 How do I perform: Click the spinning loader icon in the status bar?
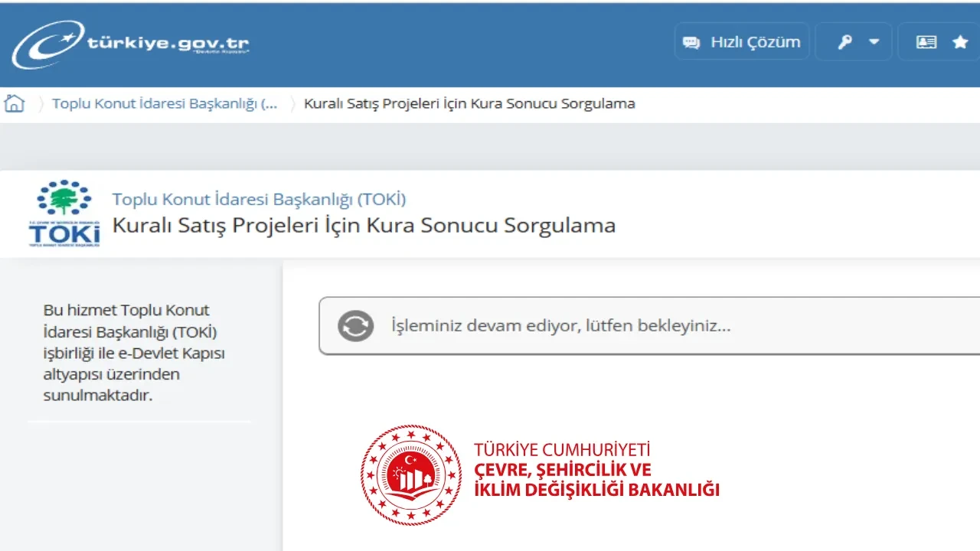354,325
